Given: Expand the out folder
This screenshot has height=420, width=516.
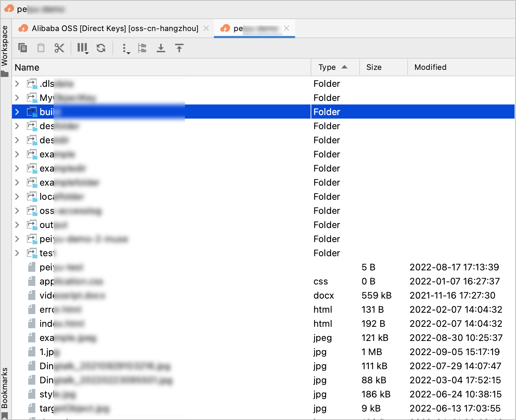Looking at the screenshot, I should click(17, 225).
